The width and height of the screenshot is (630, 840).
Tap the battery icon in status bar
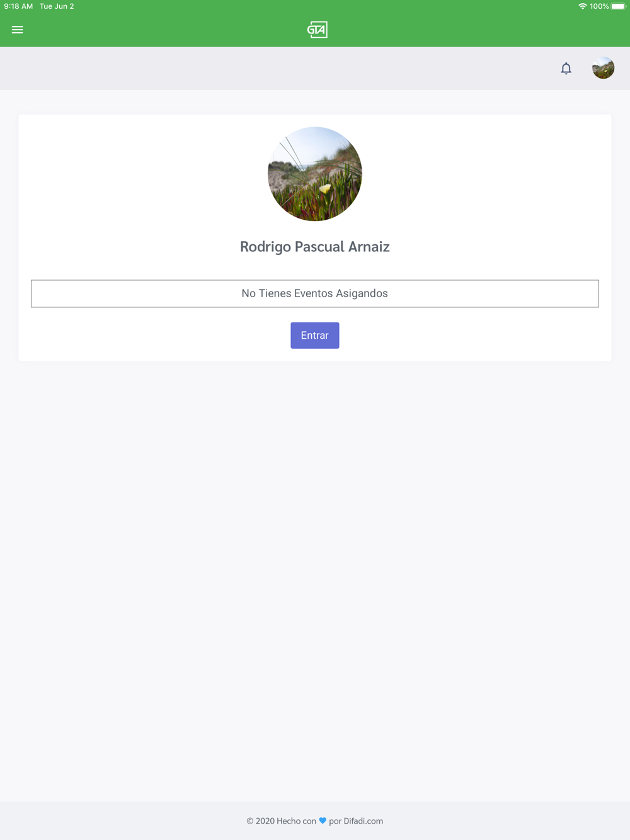(x=618, y=6)
